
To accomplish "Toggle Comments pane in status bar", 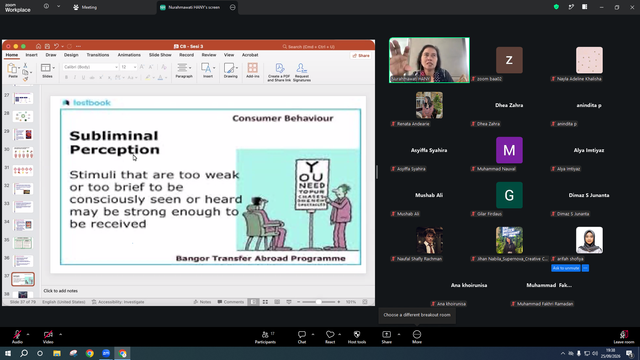I will point(231,302).
